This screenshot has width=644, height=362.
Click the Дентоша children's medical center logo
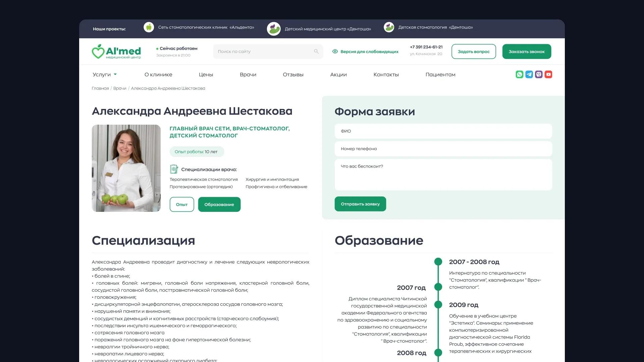point(274,29)
